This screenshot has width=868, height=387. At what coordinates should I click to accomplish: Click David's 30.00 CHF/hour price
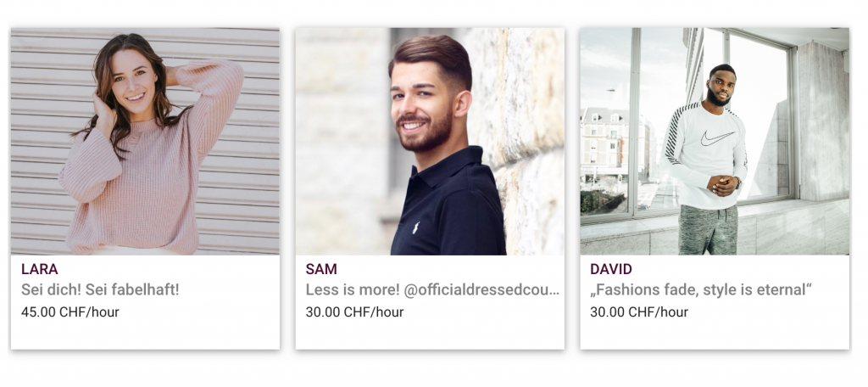(x=639, y=312)
